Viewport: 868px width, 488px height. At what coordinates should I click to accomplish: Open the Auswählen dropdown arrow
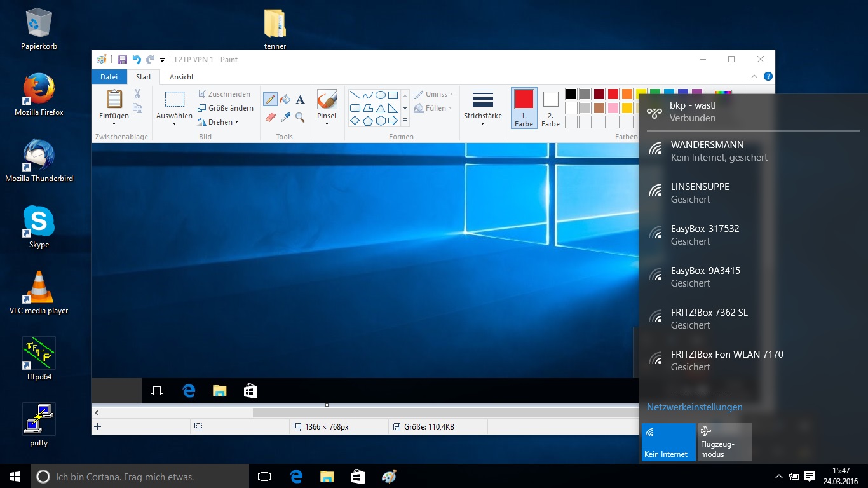pyautogui.click(x=174, y=123)
